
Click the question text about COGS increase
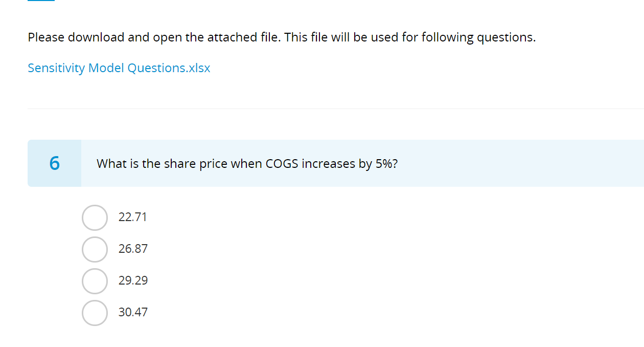247,163
